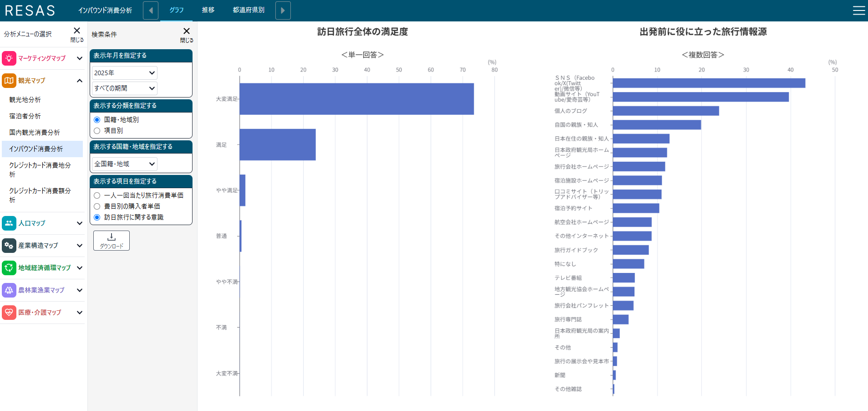
Task: Switch to the 推移 tab
Action: click(x=208, y=10)
